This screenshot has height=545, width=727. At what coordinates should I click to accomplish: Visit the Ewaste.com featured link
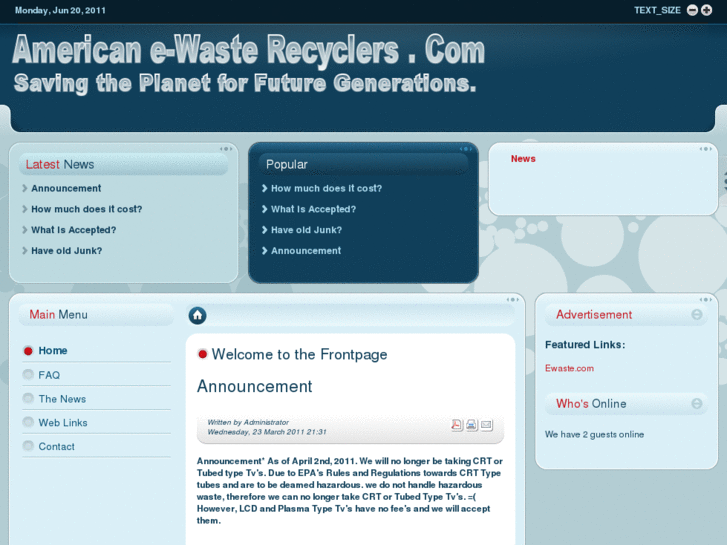point(569,368)
